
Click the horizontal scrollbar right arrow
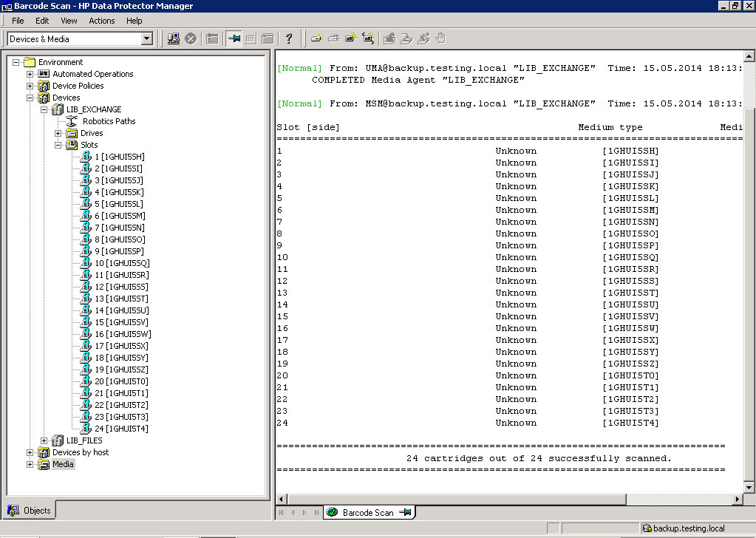click(x=736, y=500)
